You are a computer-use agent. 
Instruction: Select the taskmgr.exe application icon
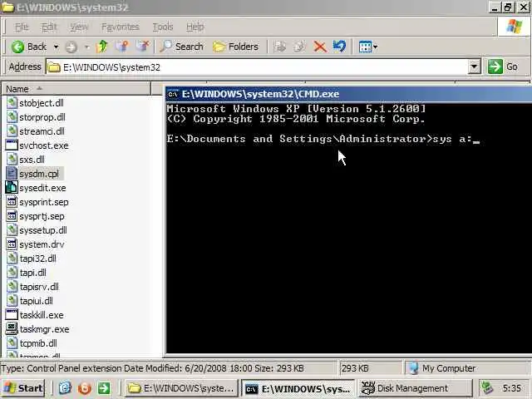coord(12,329)
